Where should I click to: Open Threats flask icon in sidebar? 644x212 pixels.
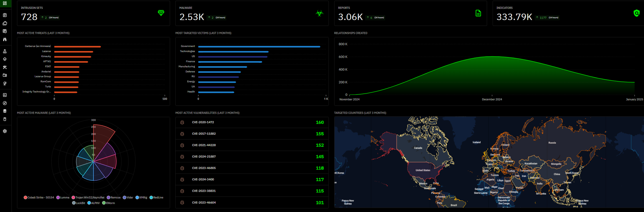[5, 51]
